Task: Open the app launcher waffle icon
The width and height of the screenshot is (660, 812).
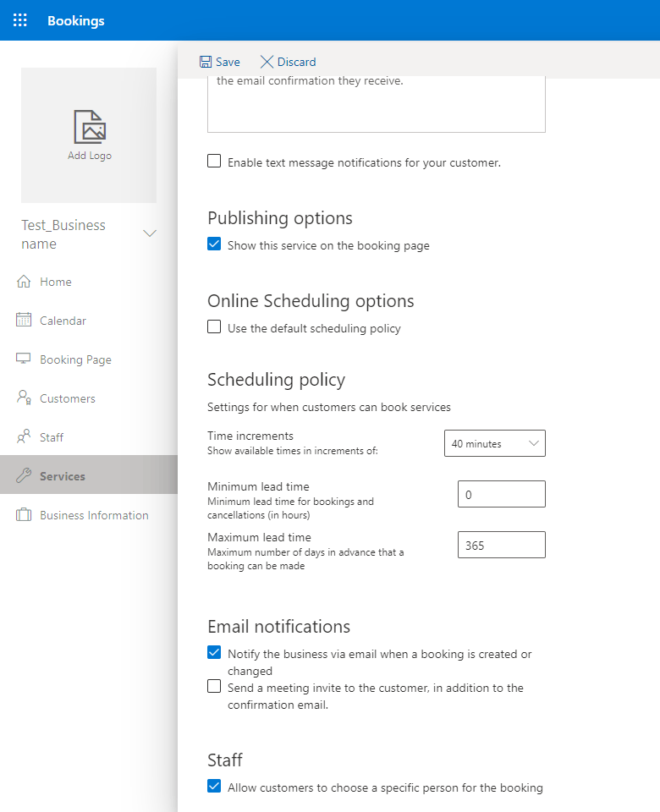Action: (x=19, y=20)
